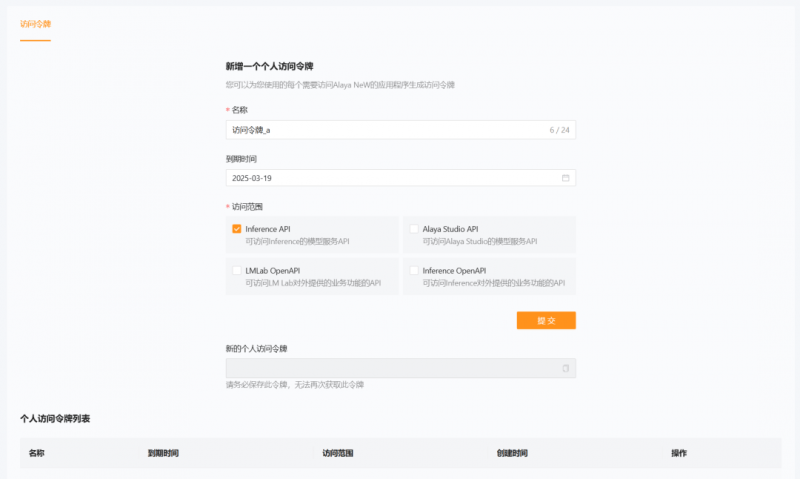Click the 到期时间 column header in the table
This screenshot has width=800, height=479.
163,453
